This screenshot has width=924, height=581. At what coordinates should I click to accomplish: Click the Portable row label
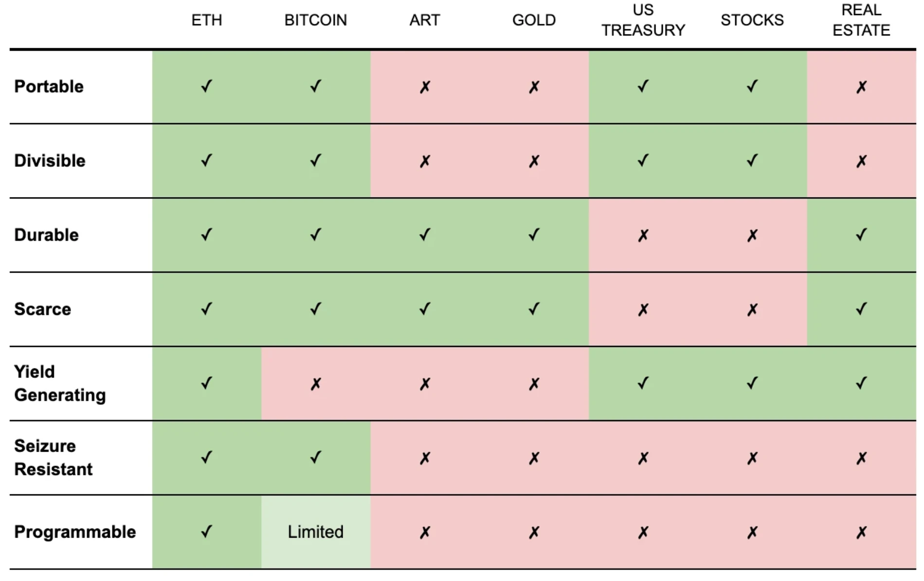(49, 87)
